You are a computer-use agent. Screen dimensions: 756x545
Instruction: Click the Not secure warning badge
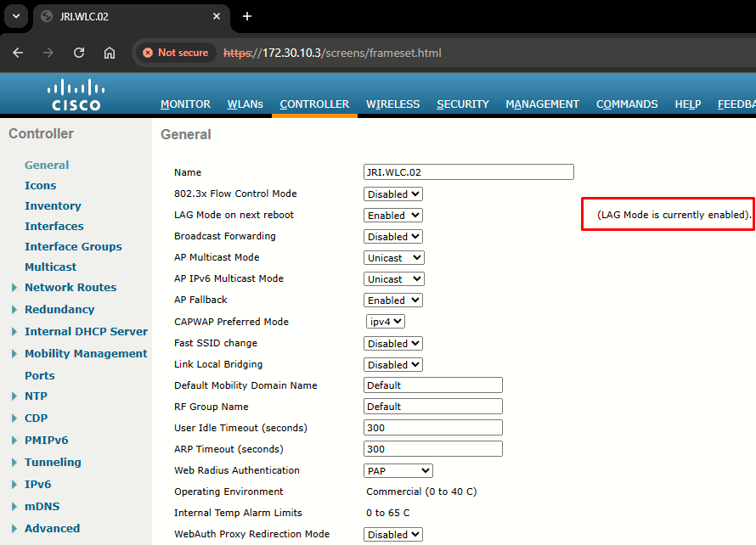[x=176, y=53]
